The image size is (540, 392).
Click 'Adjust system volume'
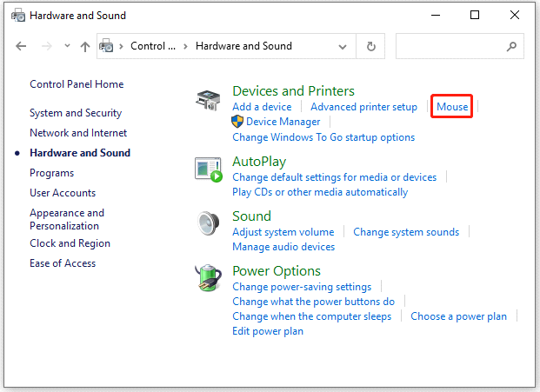pyautogui.click(x=283, y=232)
